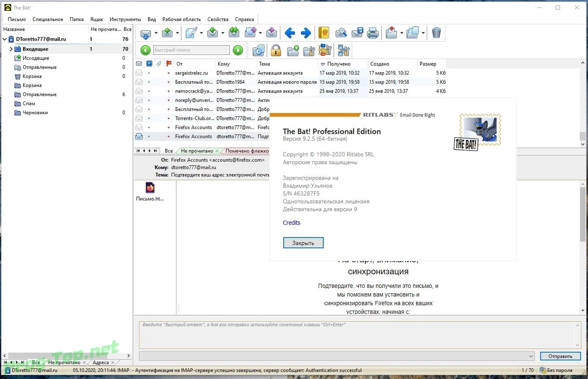The image size is (588, 379).
Task: Click the Reply envelope icon
Action: tap(213, 33)
